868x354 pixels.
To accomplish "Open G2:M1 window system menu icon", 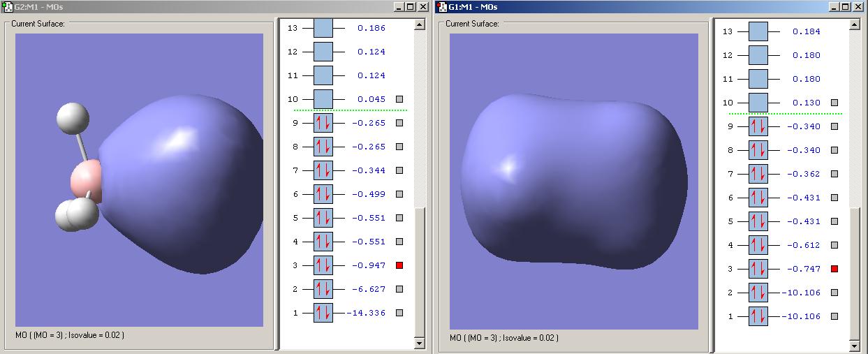I will coord(7,6).
